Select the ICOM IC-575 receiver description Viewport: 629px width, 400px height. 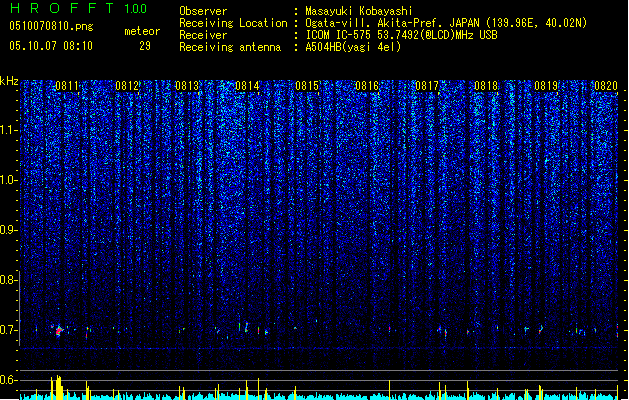point(401,35)
